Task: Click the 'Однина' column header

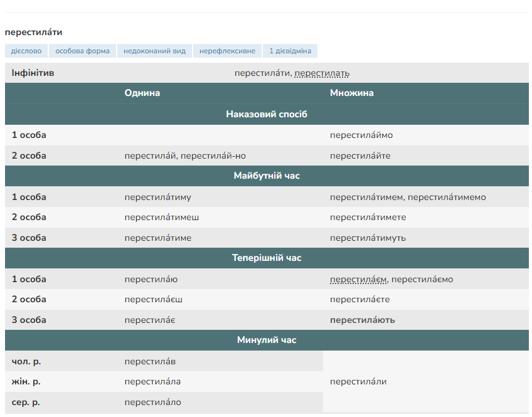Action: 142,93
